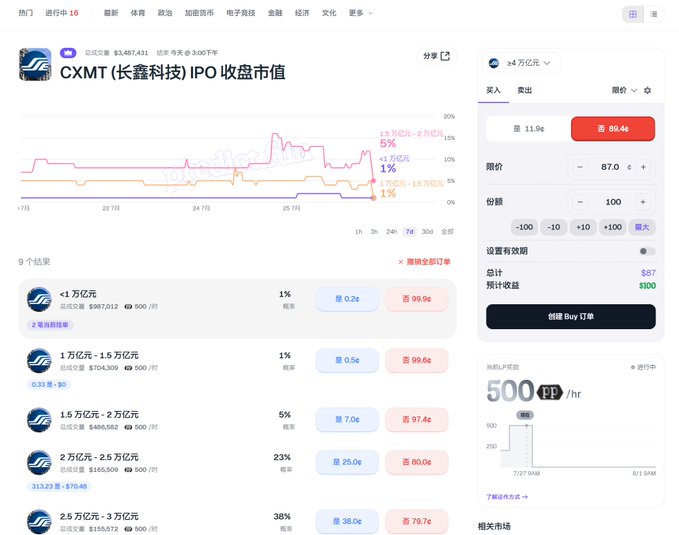
Task: Buy 是 7.0¢ for 1.5-2 万亿元
Action: (347, 420)
